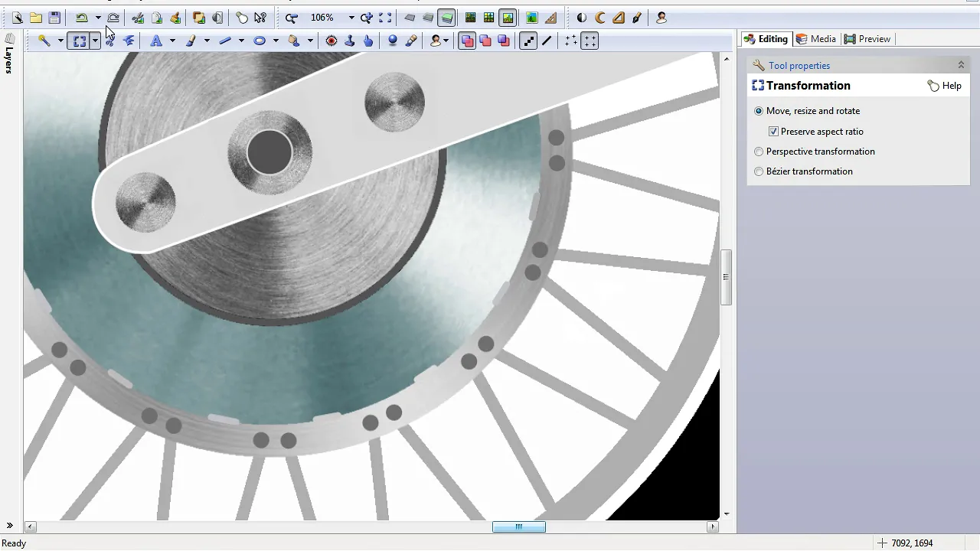Select the Transformation frame tool

click(79, 41)
